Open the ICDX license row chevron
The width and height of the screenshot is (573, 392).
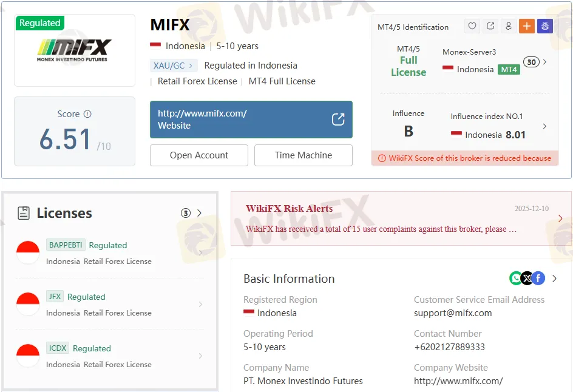point(200,356)
